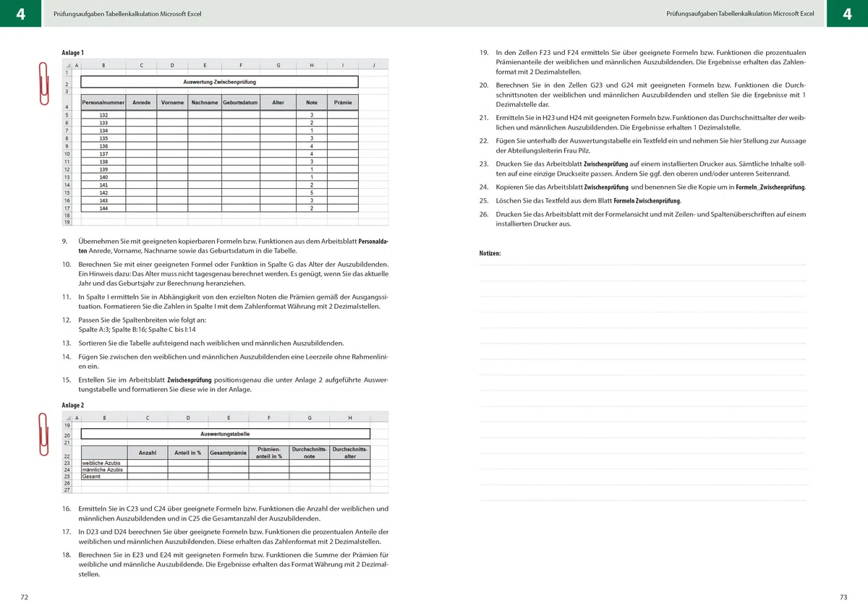Click the 'Prämie' column header
Viewport: 868px width, 614px height.
tap(343, 103)
